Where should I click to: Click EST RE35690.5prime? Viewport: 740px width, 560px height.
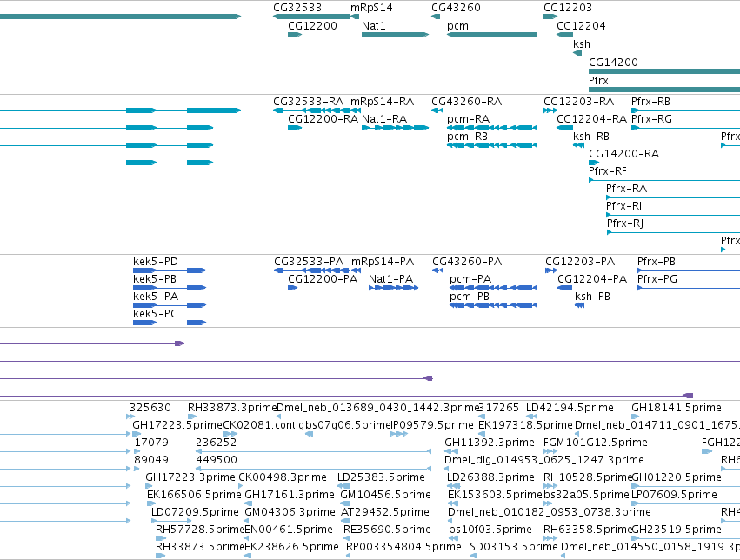point(387,530)
